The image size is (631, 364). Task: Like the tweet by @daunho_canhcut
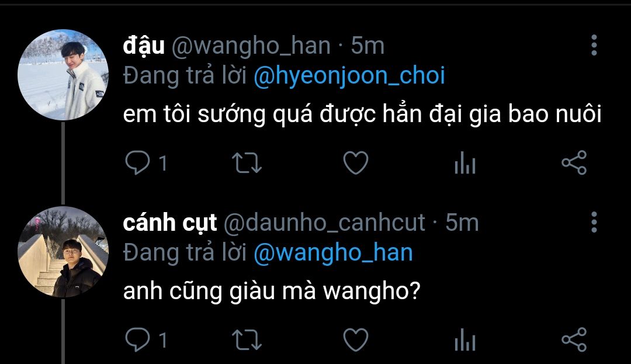pos(356,340)
